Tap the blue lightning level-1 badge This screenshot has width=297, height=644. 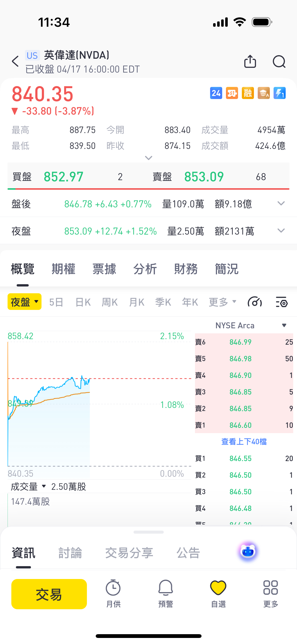(x=280, y=93)
